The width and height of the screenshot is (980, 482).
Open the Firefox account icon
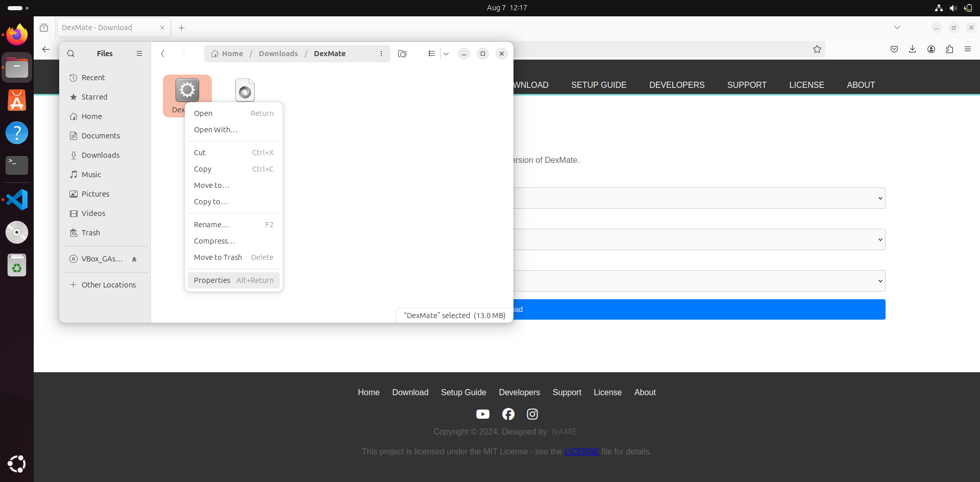pos(931,49)
